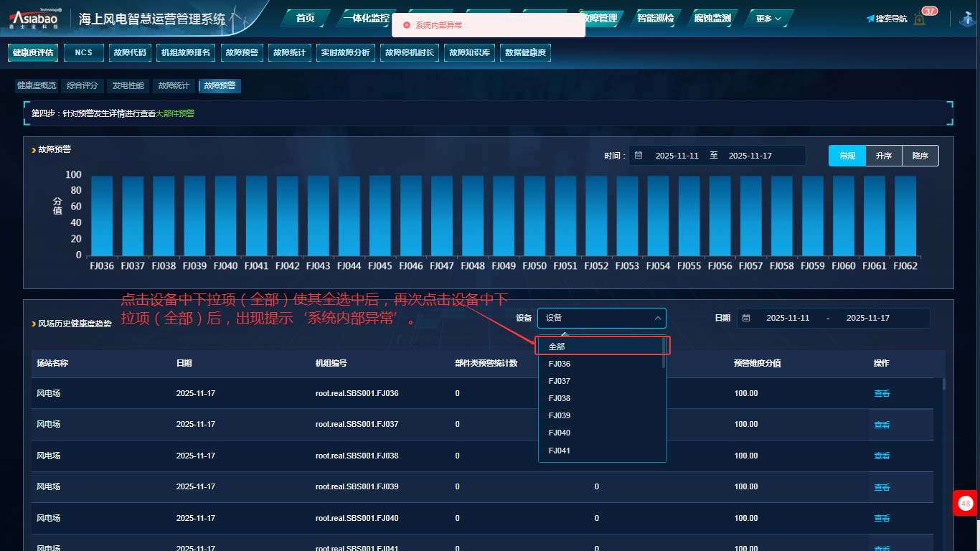The height and width of the screenshot is (551, 980).
Task: Click the paper plane search navigation icon
Action: [x=870, y=19]
